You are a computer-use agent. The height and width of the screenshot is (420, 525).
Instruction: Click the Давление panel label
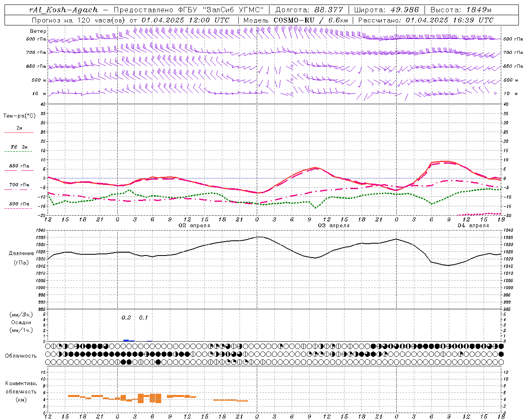(21, 253)
